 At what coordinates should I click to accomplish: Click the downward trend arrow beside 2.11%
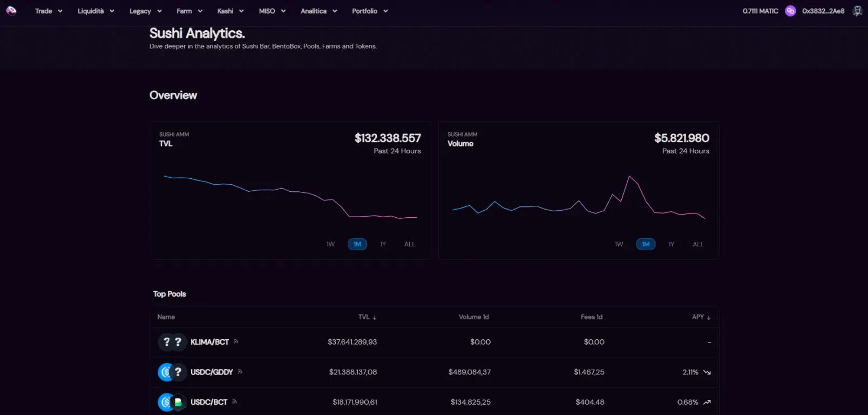point(707,372)
